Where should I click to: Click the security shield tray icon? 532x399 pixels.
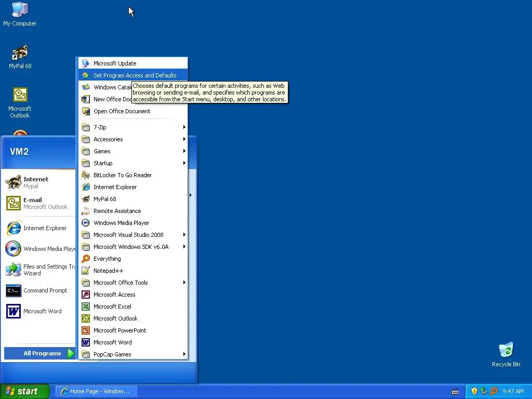(474, 391)
